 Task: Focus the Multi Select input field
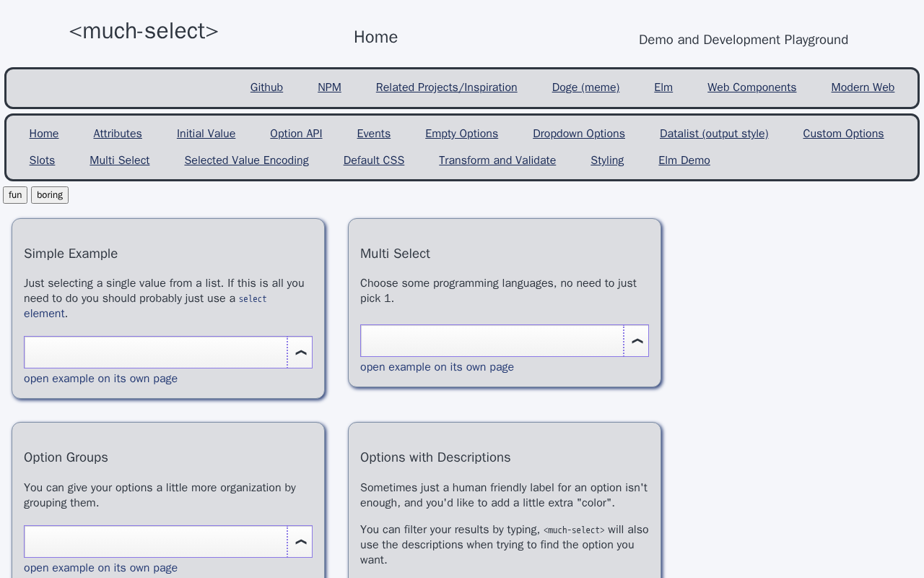tap(492, 341)
